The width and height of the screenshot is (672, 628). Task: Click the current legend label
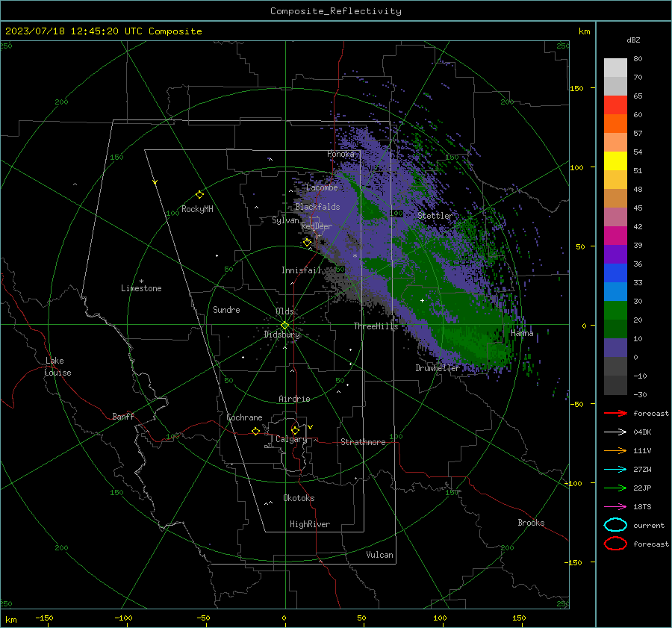[x=649, y=525]
